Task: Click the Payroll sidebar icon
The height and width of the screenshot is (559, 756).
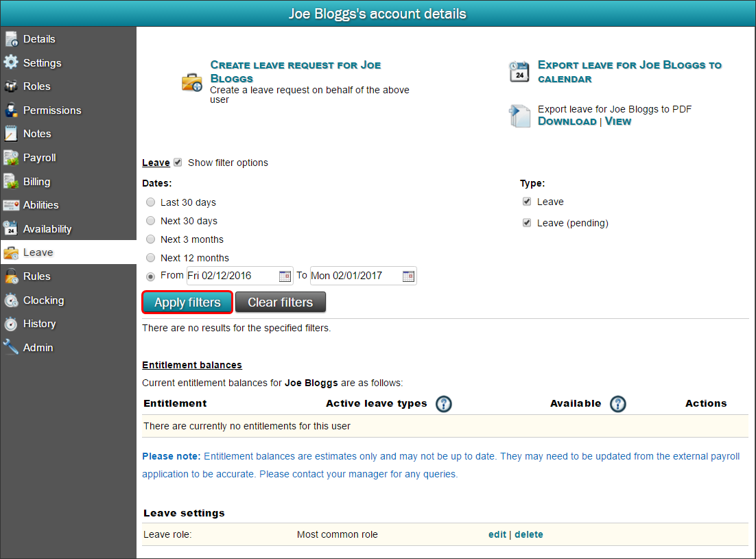Action: 11,158
